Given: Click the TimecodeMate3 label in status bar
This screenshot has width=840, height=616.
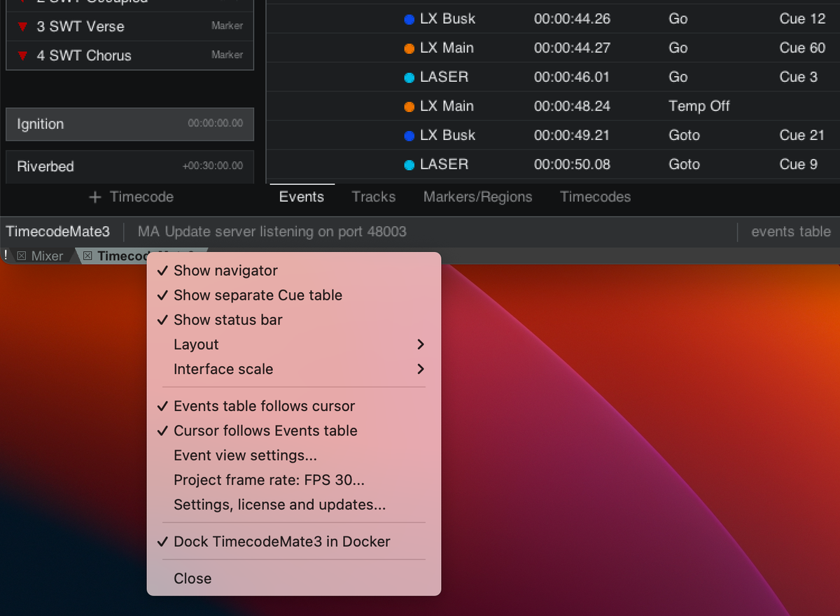Looking at the screenshot, I should click(58, 232).
